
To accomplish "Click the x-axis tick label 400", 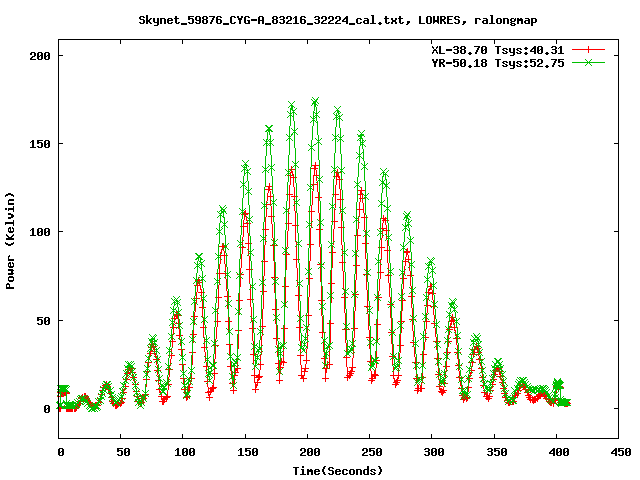I will pyautogui.click(x=559, y=452).
